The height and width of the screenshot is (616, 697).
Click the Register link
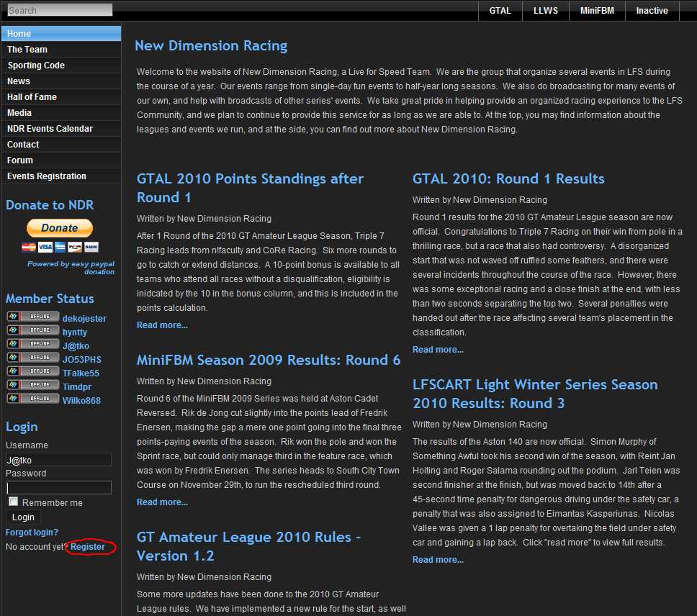coord(88,547)
